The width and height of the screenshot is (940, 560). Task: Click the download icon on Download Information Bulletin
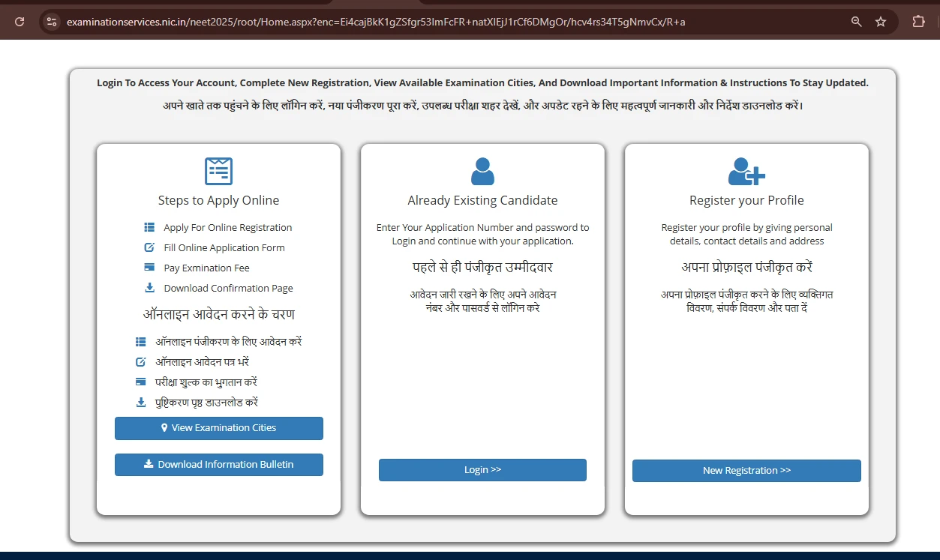coord(147,464)
